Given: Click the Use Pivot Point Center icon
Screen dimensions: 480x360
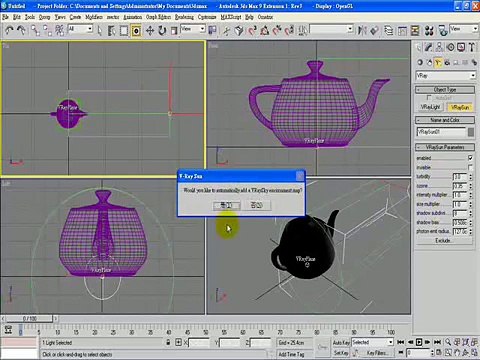Looking at the screenshot, I should click(x=212, y=31).
